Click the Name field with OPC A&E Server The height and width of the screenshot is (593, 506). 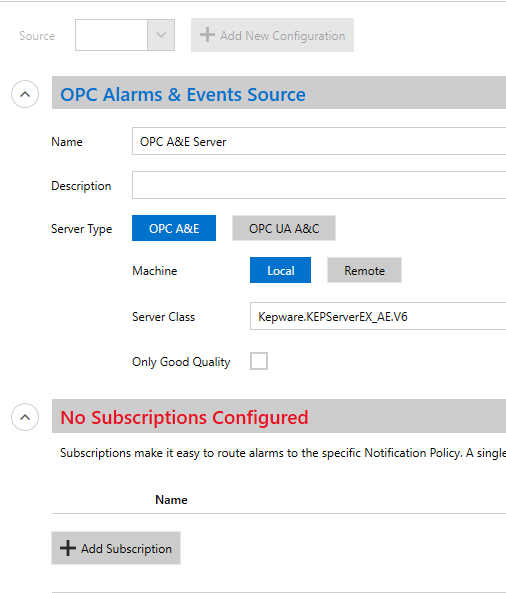click(319, 141)
